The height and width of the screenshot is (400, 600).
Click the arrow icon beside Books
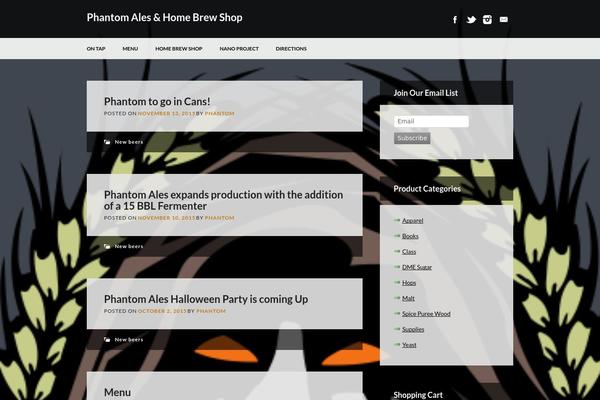[397, 236]
